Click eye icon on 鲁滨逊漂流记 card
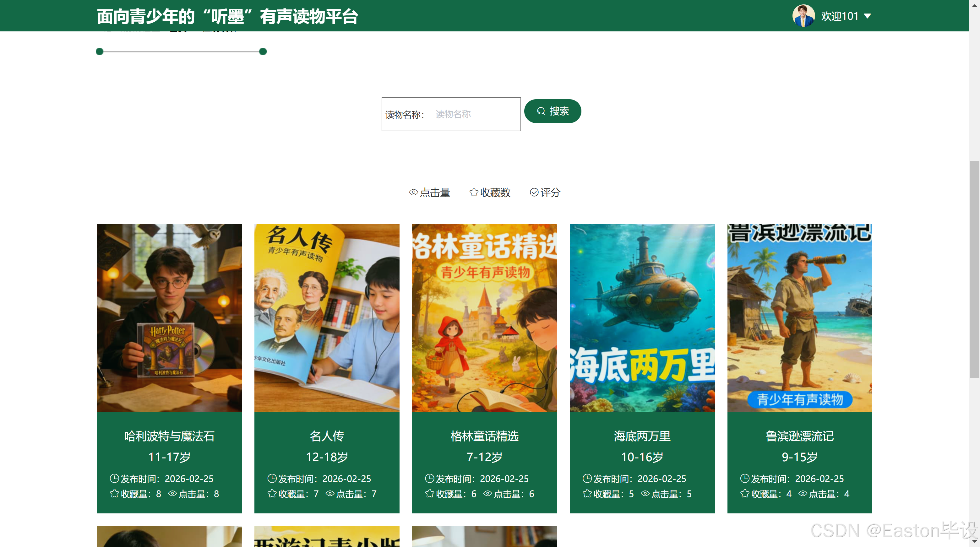This screenshot has height=547, width=980. 803,493
